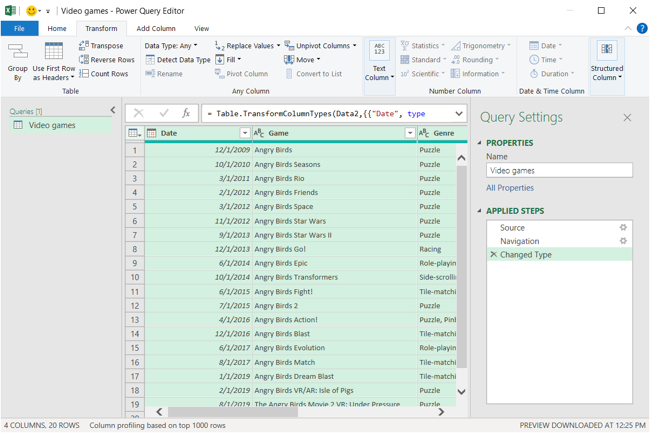Select the Transform tab
Viewport: 650px width, 433px height.
click(x=101, y=29)
